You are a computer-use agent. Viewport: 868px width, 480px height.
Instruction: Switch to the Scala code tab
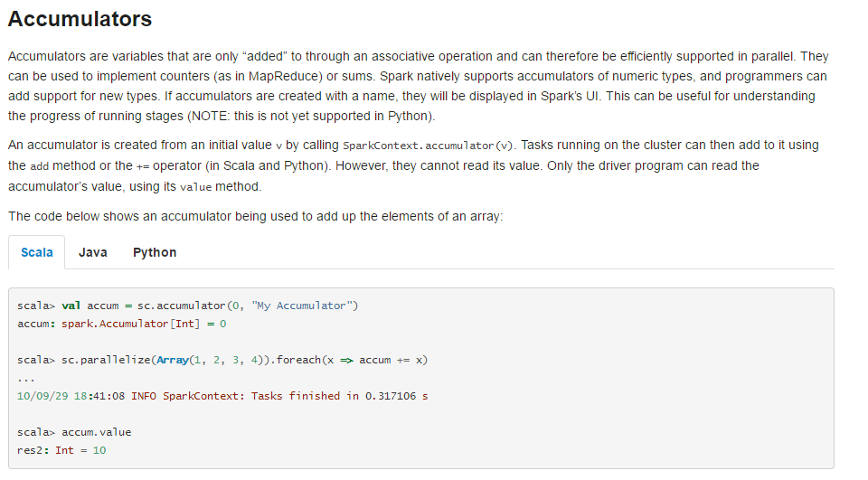[x=36, y=252]
